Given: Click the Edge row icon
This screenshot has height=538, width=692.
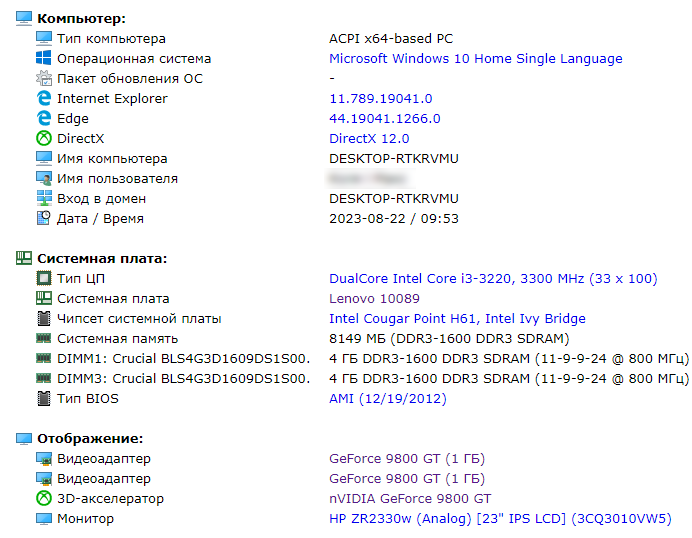Looking at the screenshot, I should pyautogui.click(x=44, y=118).
